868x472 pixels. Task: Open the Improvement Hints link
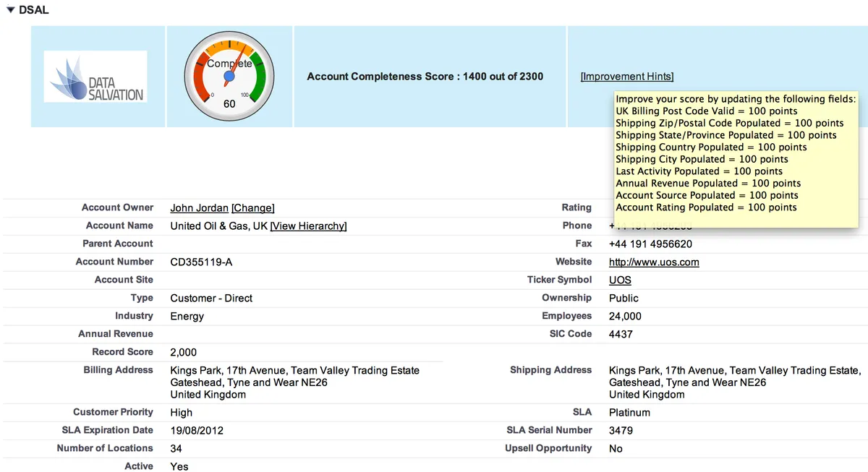[626, 77]
